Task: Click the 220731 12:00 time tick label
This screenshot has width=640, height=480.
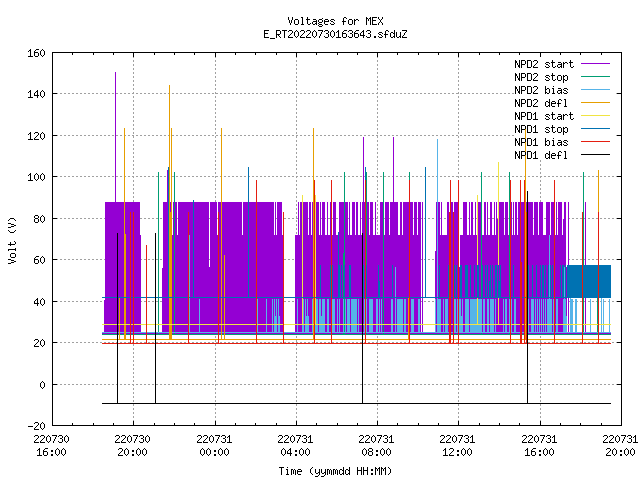Action: coord(458,446)
